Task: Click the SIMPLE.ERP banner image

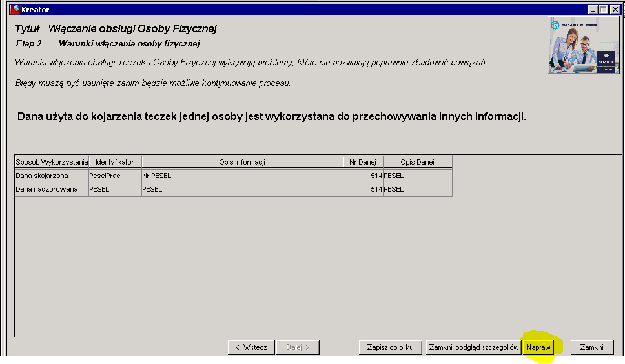Action: click(x=584, y=45)
